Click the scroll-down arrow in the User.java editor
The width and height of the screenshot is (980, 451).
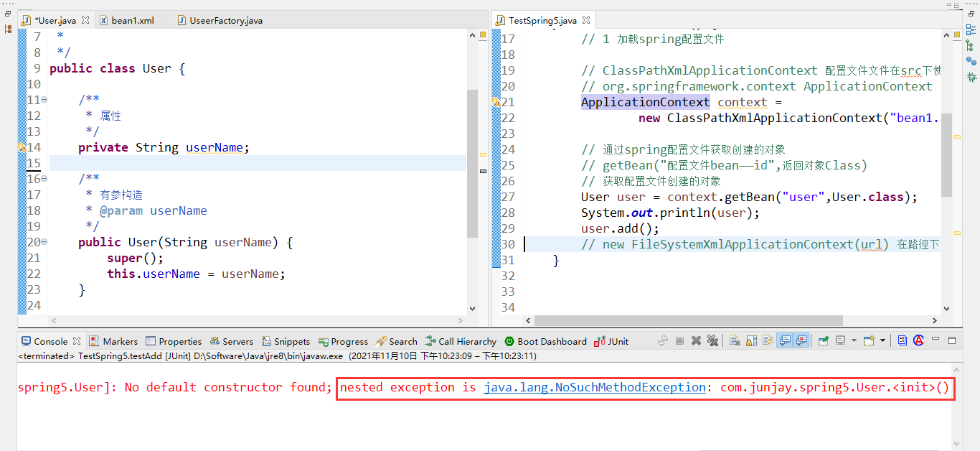(x=472, y=308)
